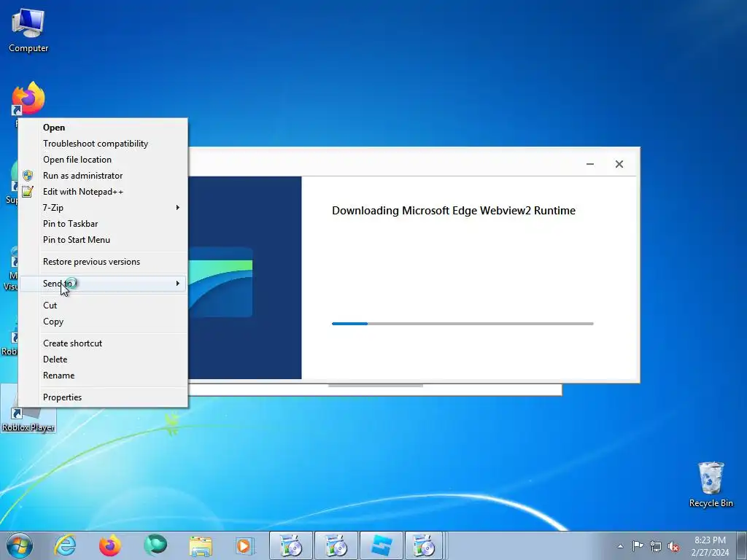Open Windows Media Player from the taskbar
The image size is (747, 560).
click(245, 546)
